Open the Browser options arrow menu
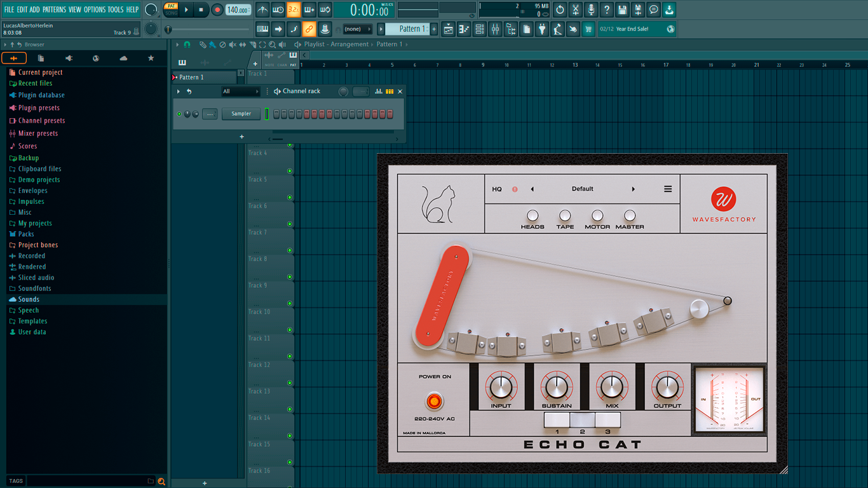The width and height of the screenshot is (868, 488). point(5,44)
